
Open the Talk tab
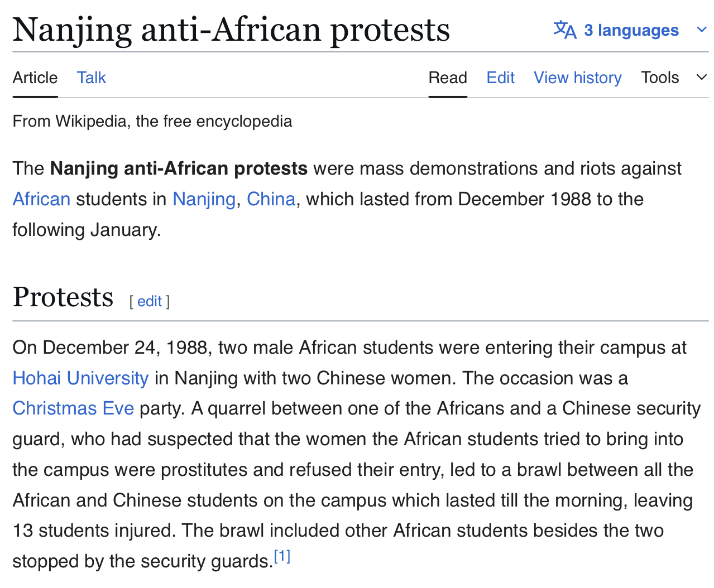click(92, 78)
